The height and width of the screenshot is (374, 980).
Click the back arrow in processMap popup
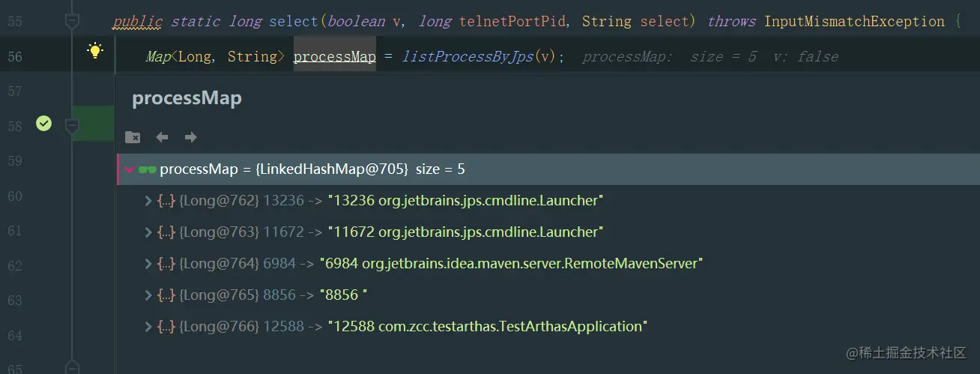coord(162,137)
